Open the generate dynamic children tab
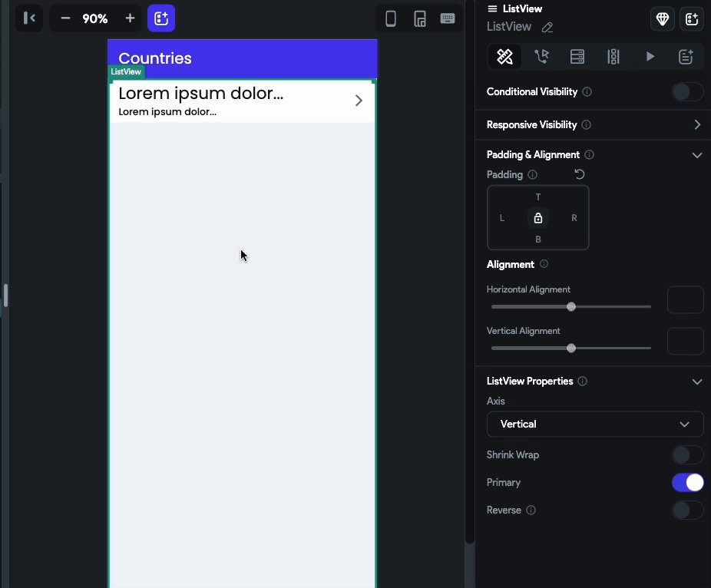 coord(613,57)
